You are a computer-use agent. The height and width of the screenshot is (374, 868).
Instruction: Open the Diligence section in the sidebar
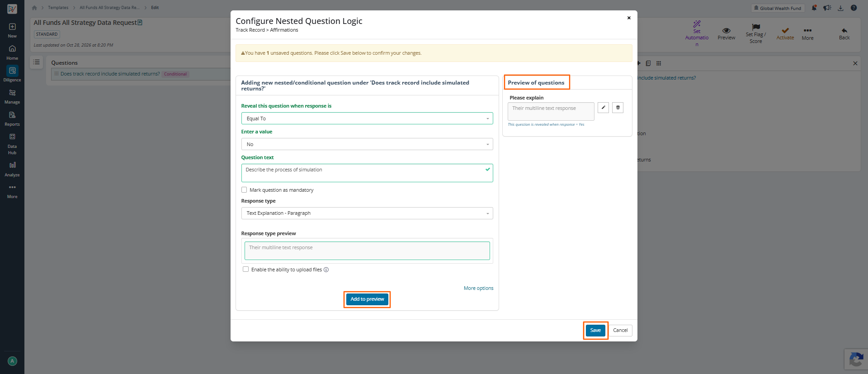click(x=12, y=74)
